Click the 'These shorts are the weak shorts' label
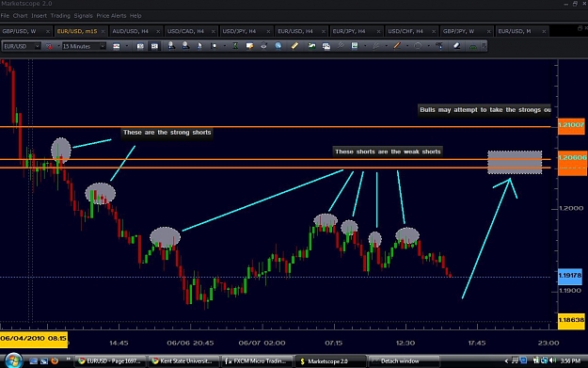This screenshot has width=588, height=368. coord(388,152)
